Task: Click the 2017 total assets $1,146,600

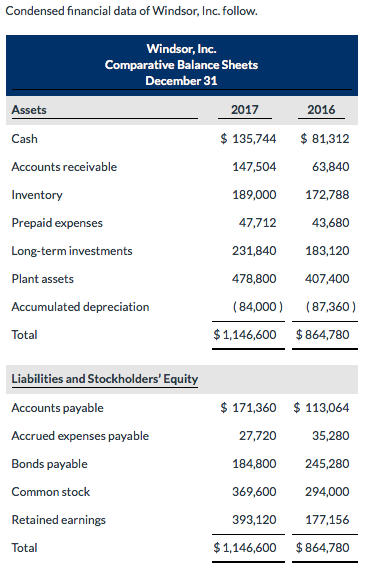Action: tap(245, 334)
